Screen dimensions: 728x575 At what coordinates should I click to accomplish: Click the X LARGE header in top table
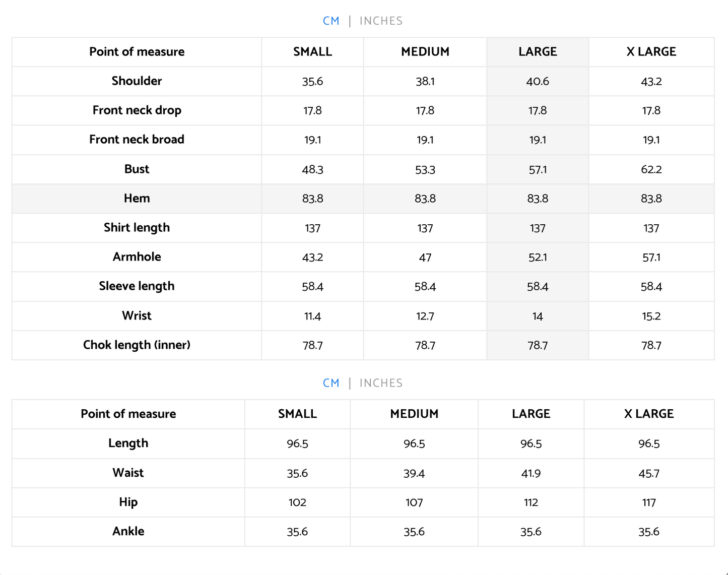pos(651,52)
